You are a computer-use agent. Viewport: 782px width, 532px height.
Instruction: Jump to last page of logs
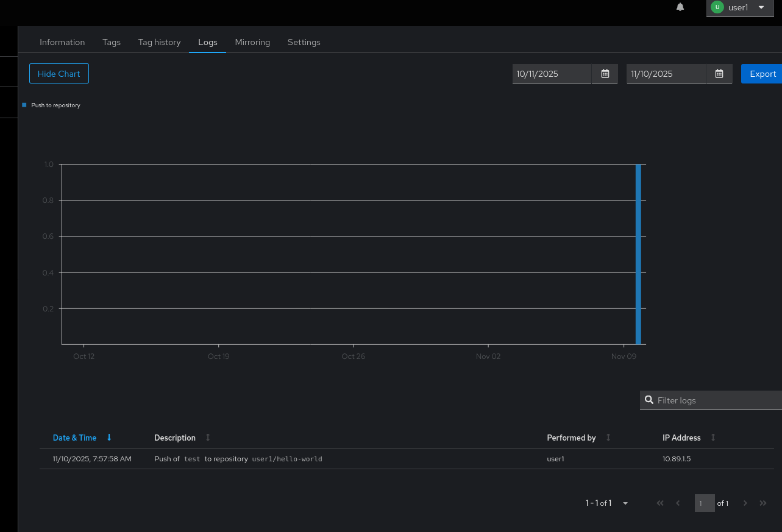click(x=763, y=503)
